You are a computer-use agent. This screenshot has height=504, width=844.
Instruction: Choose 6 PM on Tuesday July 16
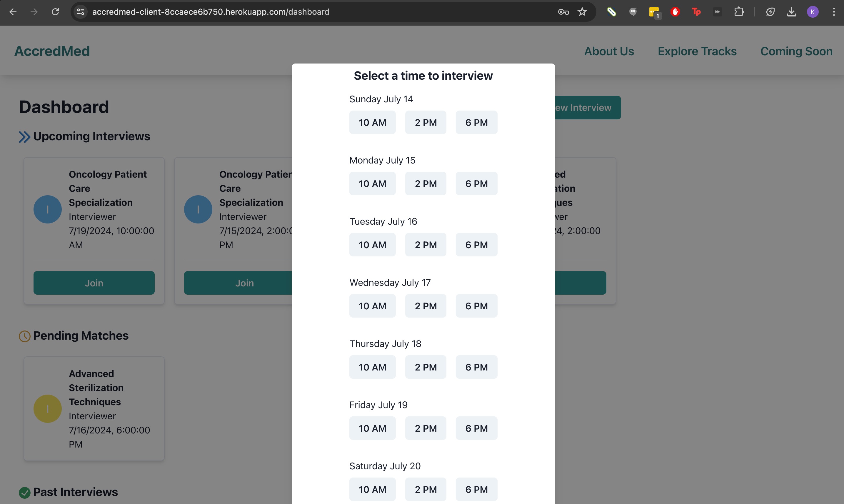476,245
